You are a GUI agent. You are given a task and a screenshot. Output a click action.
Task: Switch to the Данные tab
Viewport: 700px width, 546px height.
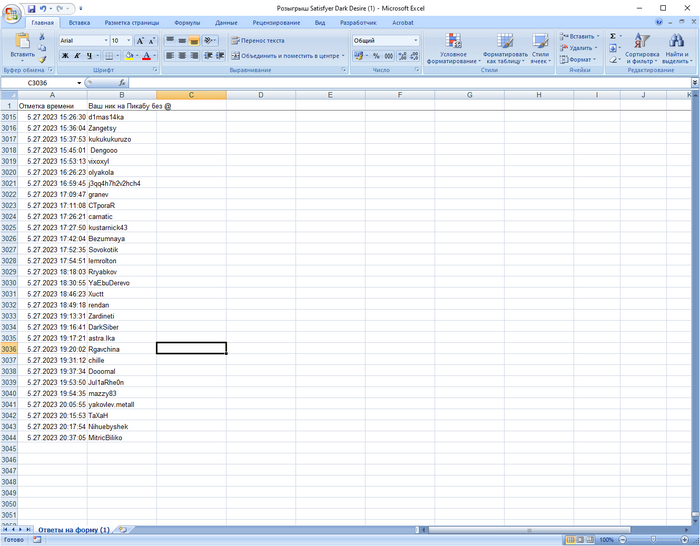[226, 23]
